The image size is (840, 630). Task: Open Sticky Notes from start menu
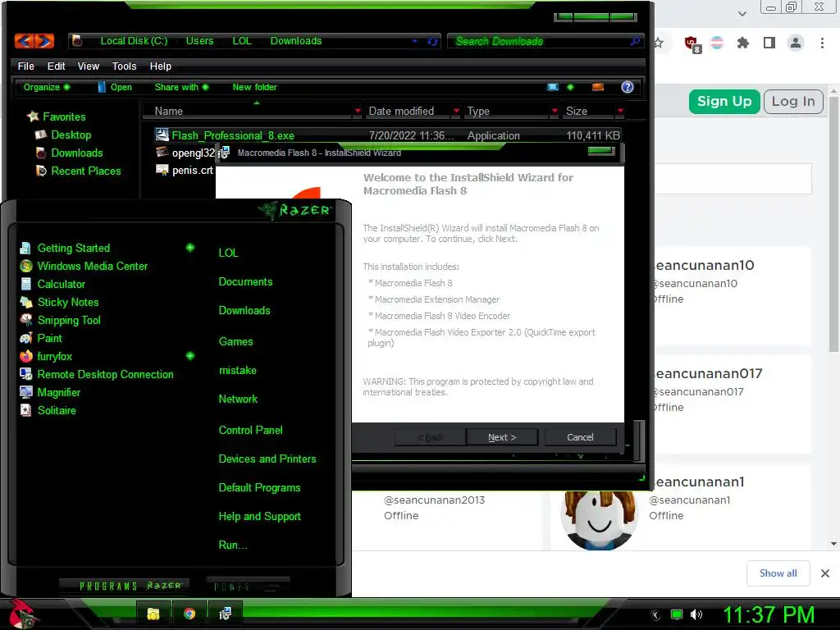pos(59,303)
